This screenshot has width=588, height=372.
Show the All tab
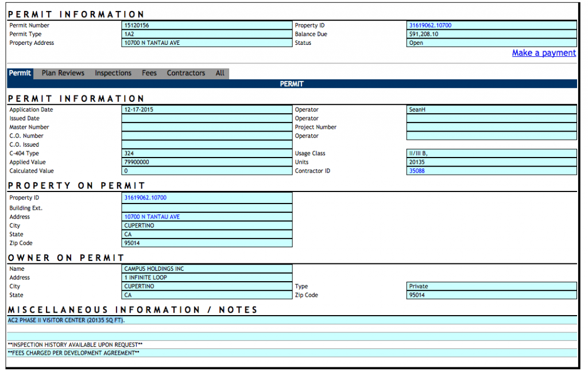220,73
